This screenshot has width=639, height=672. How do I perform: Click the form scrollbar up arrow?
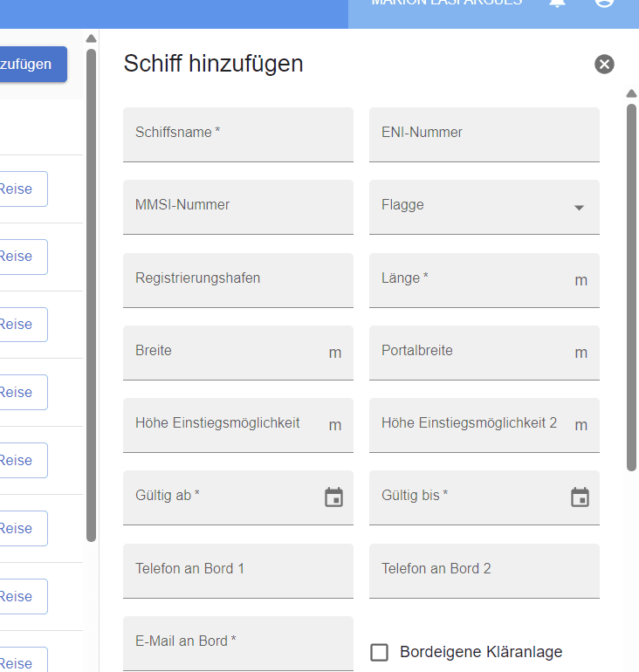631,93
